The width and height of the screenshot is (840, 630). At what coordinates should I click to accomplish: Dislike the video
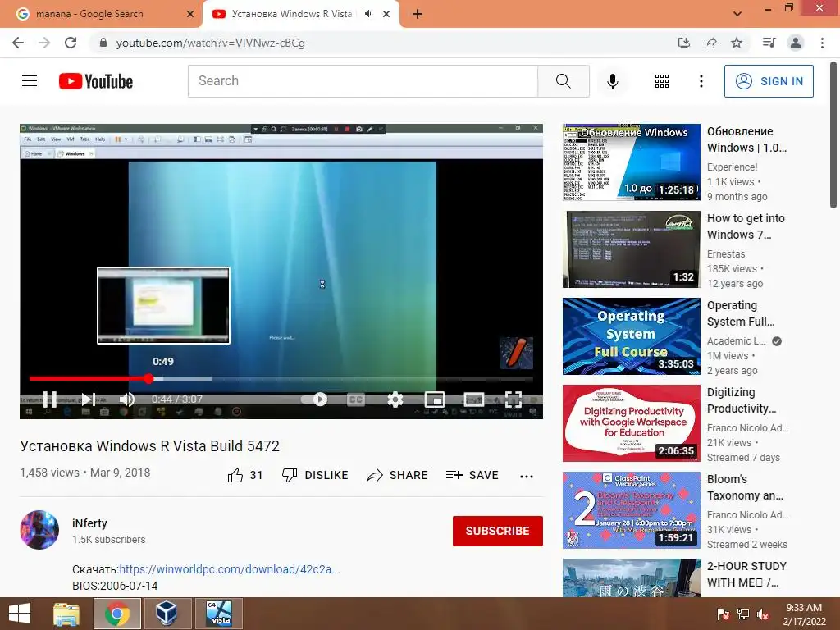pyautogui.click(x=315, y=475)
